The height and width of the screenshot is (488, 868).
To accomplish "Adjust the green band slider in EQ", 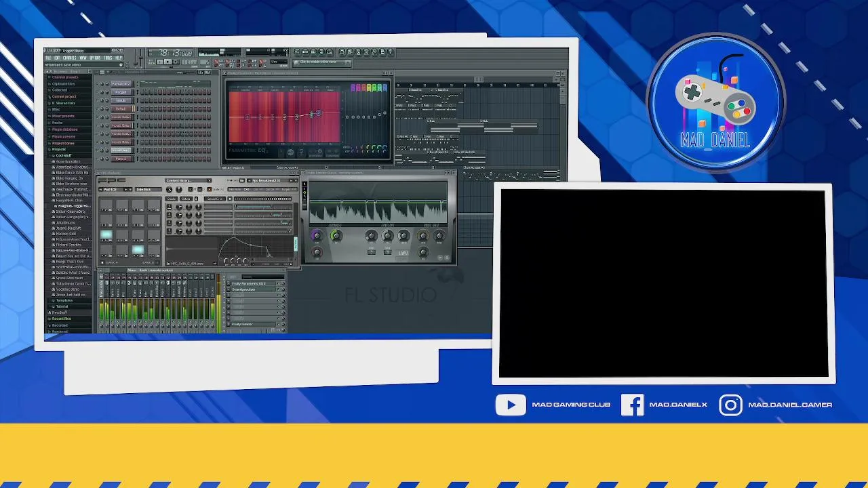I will click(x=374, y=117).
